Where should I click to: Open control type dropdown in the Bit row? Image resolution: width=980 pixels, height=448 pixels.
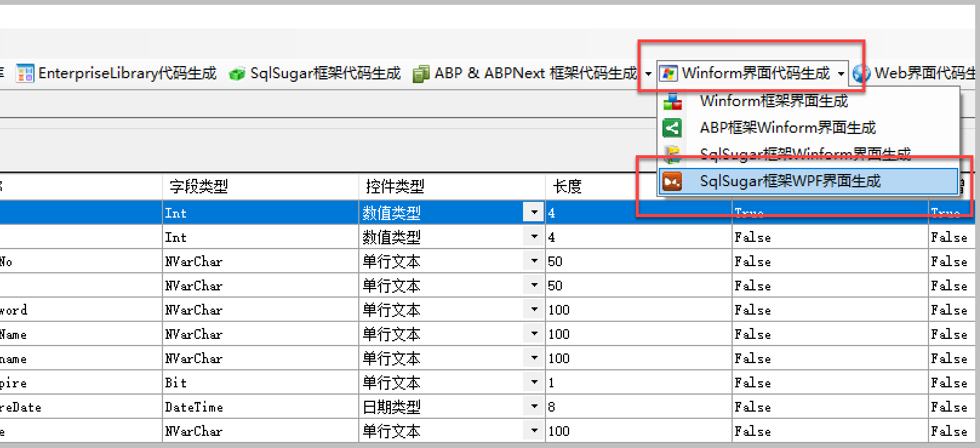tap(534, 382)
